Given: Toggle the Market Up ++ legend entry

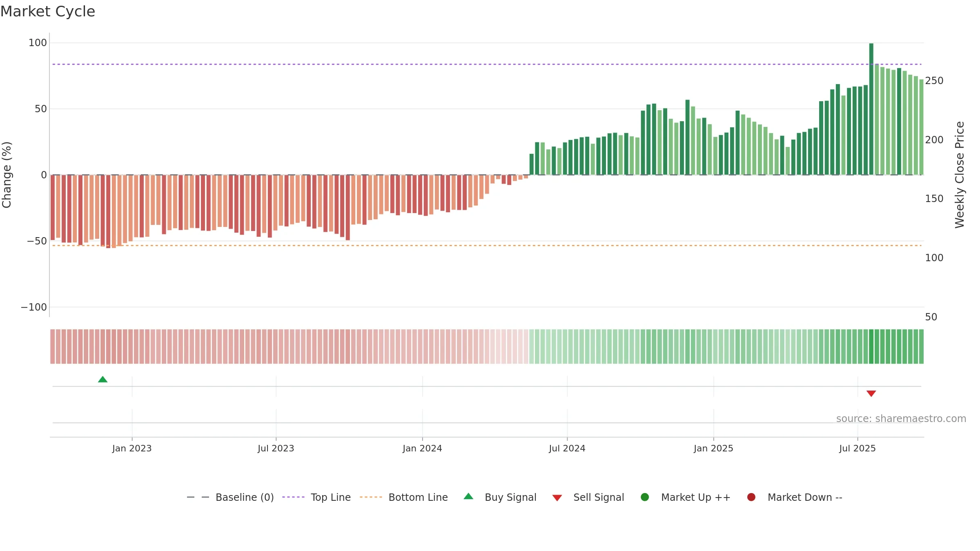Looking at the screenshot, I should pos(686,497).
